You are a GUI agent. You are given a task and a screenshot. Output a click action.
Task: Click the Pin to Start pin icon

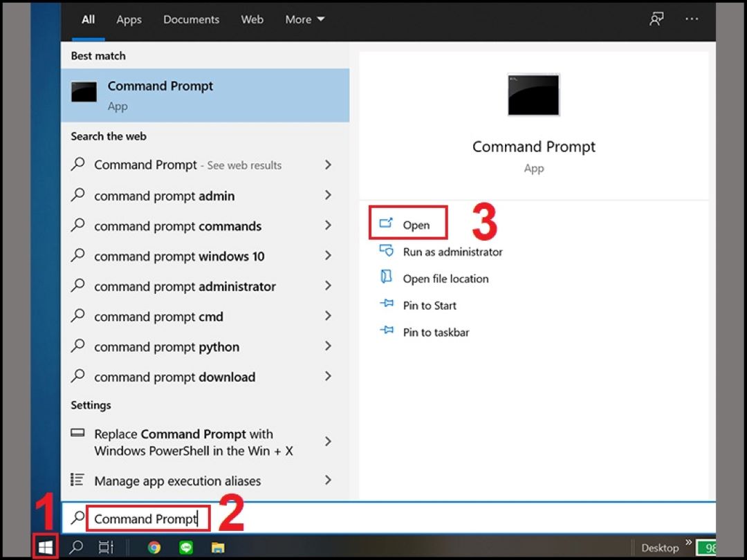(387, 304)
